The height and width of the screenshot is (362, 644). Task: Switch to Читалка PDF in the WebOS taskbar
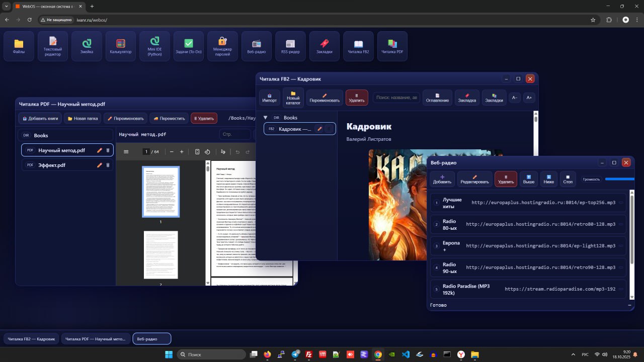(x=96, y=339)
